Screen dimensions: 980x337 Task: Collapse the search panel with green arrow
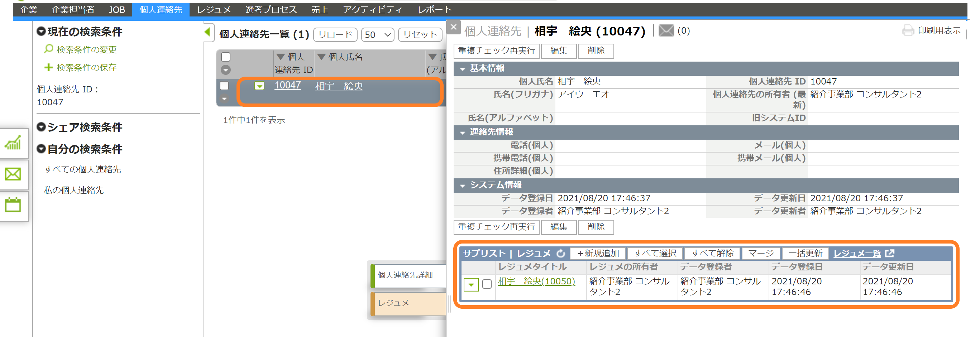point(207,32)
